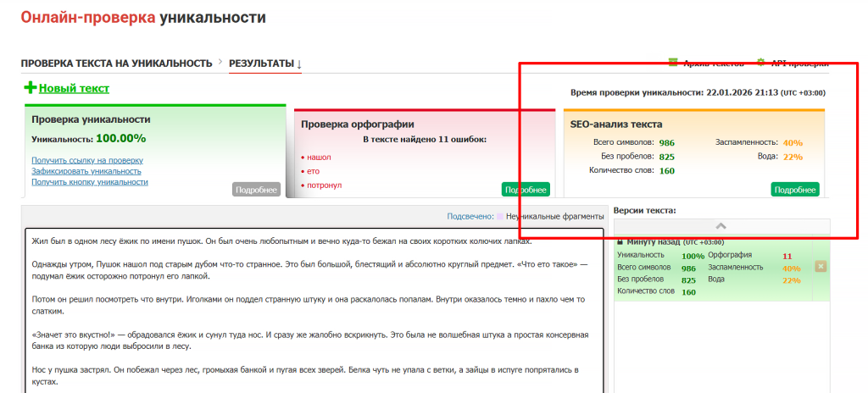The height and width of the screenshot is (393, 868).
Task: Click Получить кнопку уникальности link
Action: pos(90,181)
